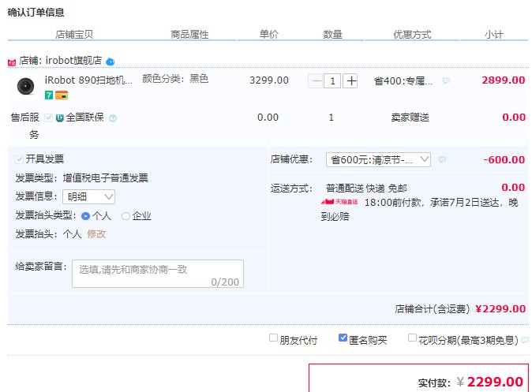Click the help question mark beside 全国联保
The height and width of the screenshot is (392, 532).
(113, 118)
